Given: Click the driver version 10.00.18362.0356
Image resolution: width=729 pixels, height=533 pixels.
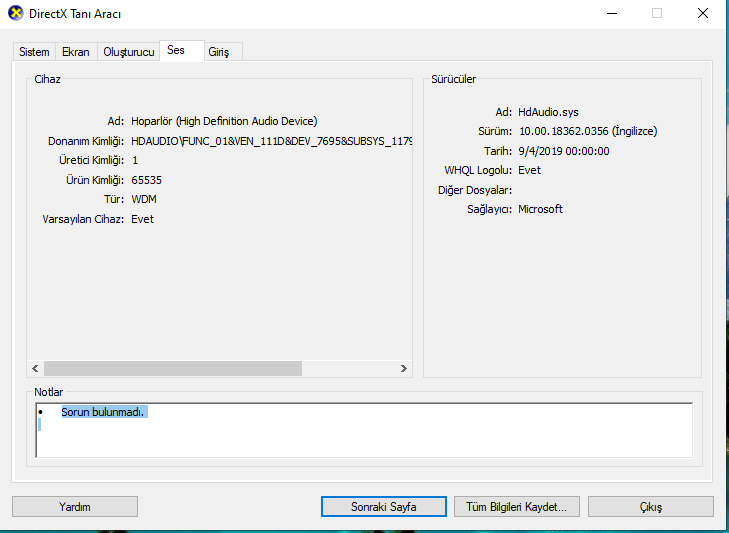Looking at the screenshot, I should pos(564,131).
